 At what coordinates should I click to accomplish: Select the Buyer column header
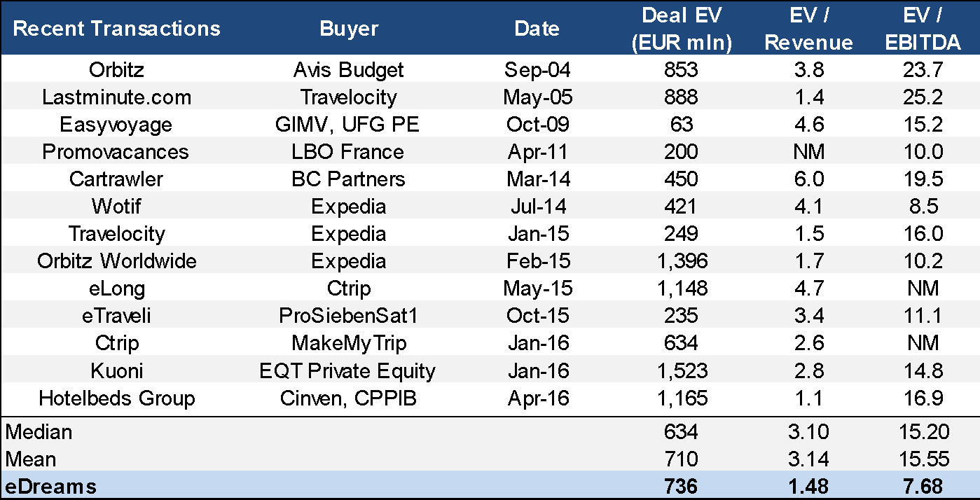click(x=349, y=29)
